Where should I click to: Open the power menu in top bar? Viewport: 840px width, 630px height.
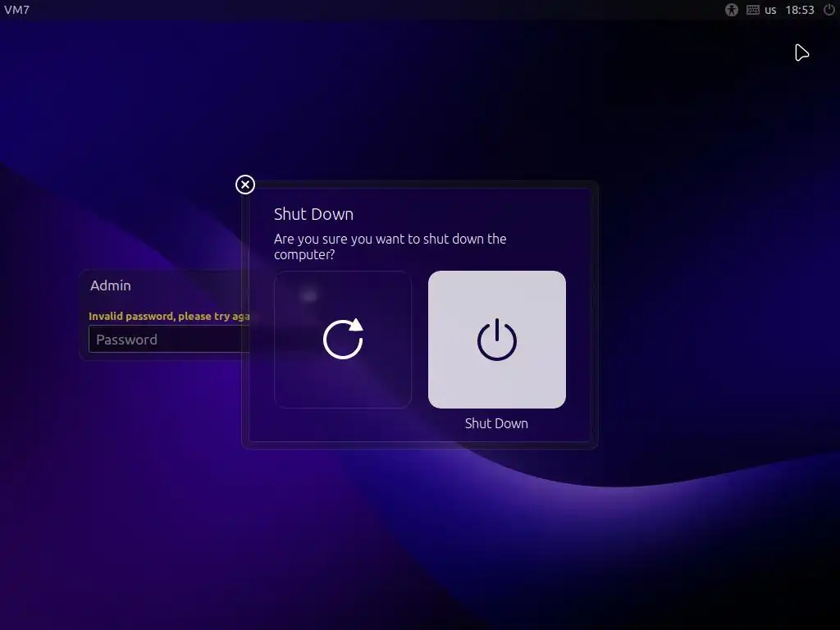[x=829, y=10]
